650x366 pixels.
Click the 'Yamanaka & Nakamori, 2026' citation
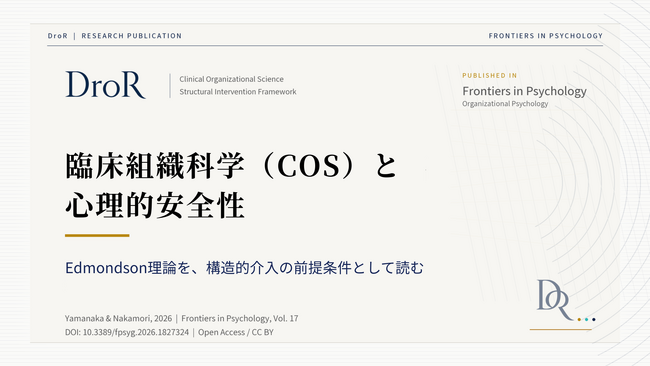[118, 318]
